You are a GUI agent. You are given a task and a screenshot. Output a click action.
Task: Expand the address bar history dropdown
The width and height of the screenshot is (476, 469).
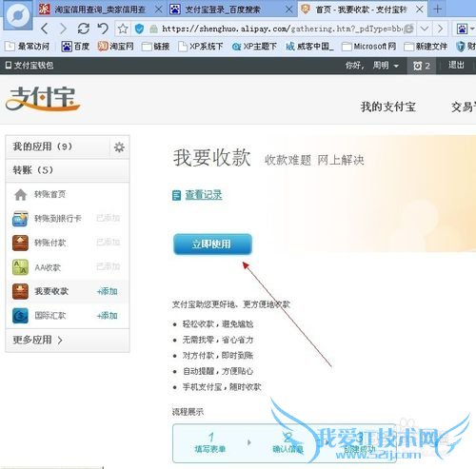(x=425, y=29)
